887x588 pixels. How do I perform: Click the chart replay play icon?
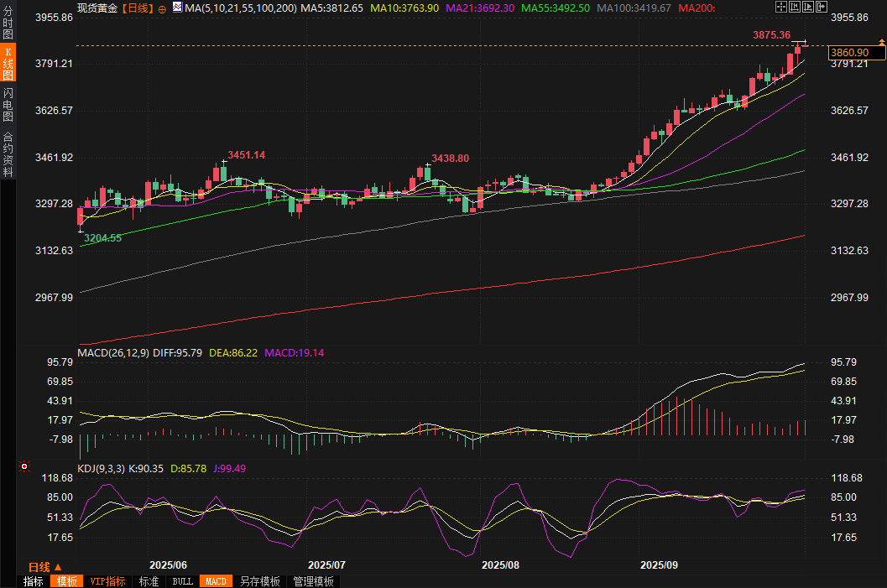click(x=806, y=7)
